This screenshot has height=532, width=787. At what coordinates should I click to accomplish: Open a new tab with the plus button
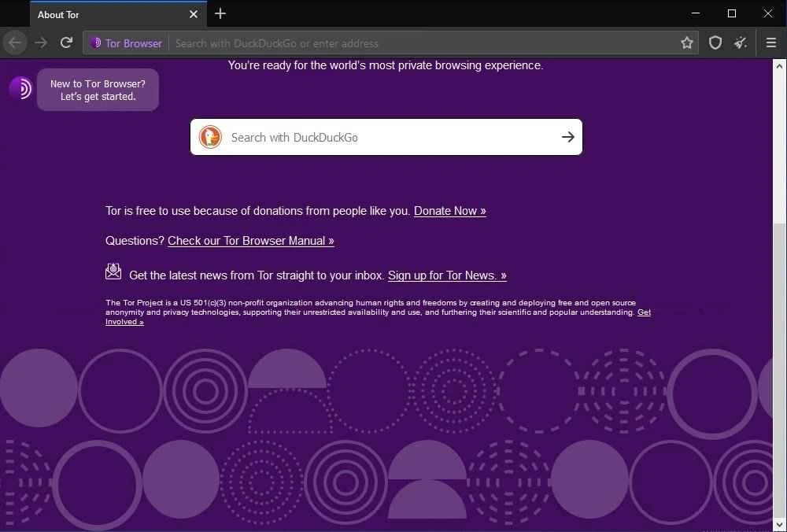click(x=220, y=13)
